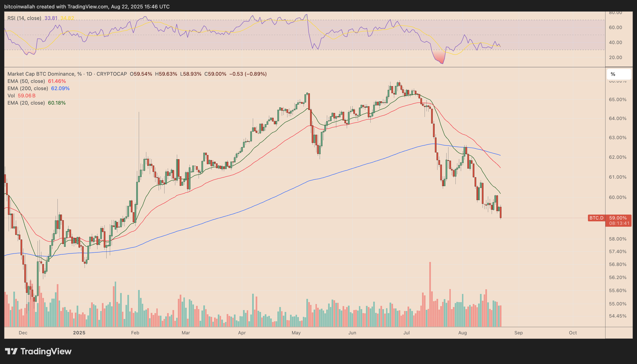Viewport: 637px width, 364px height.
Task: Click the Aug label on the time axis
Action: pyautogui.click(x=463, y=333)
